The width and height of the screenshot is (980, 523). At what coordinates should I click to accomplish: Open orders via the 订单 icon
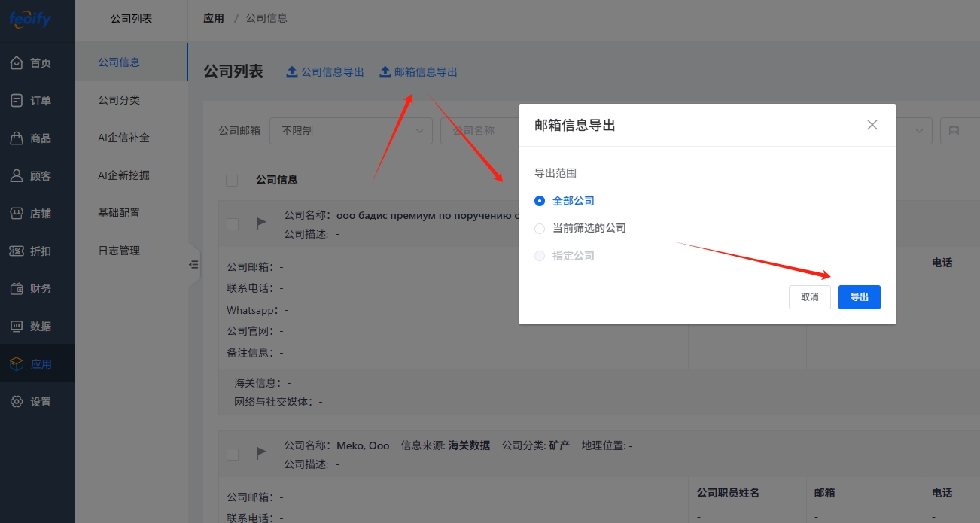point(17,101)
